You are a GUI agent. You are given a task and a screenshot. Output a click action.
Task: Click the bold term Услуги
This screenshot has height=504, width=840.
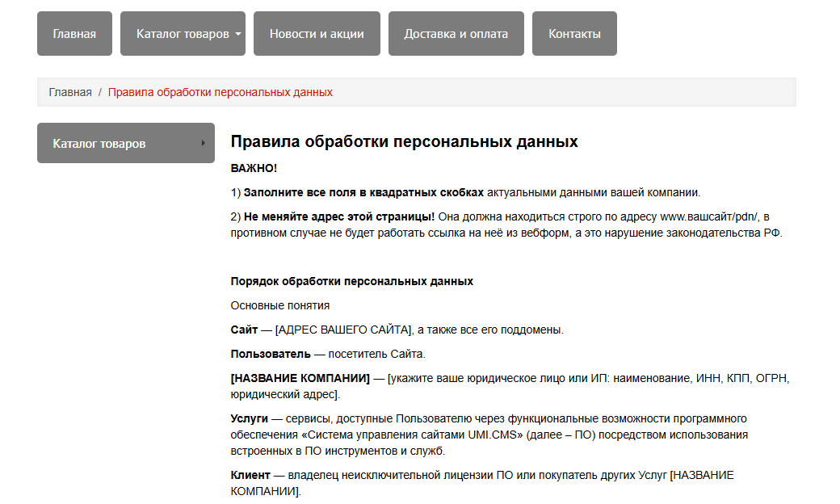[249, 418]
